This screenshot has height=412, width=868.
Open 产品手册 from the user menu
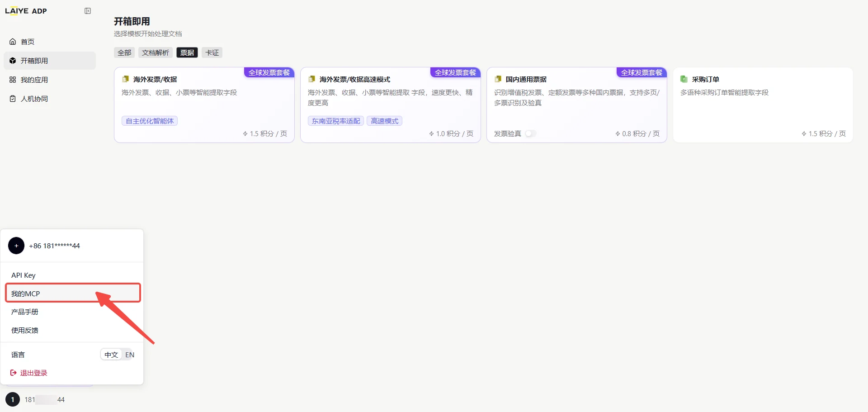(x=72, y=312)
